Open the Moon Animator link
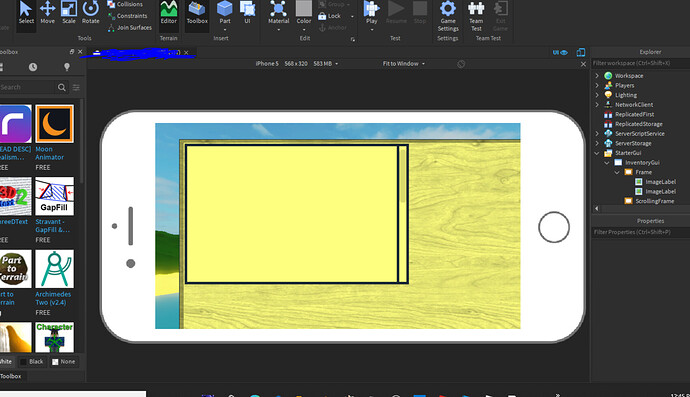690x397 pixels. tap(49, 153)
